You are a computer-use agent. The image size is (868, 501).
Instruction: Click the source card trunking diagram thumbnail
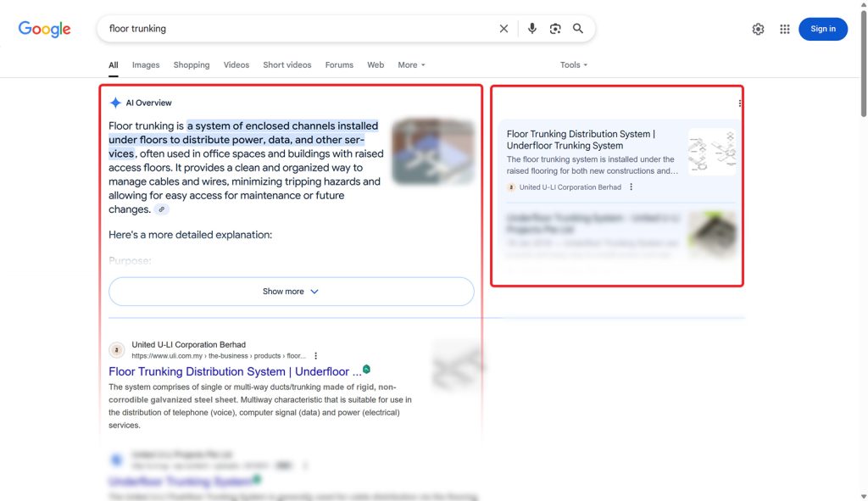click(x=712, y=152)
